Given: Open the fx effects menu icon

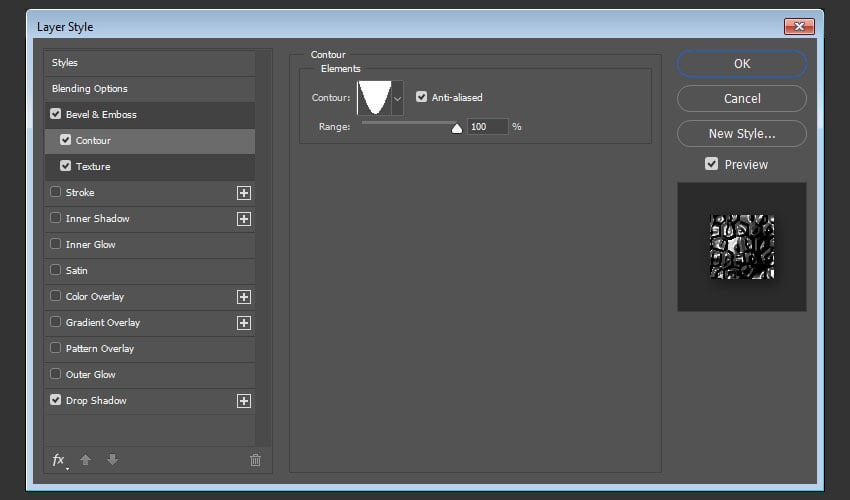Looking at the screenshot, I should 59,460.
